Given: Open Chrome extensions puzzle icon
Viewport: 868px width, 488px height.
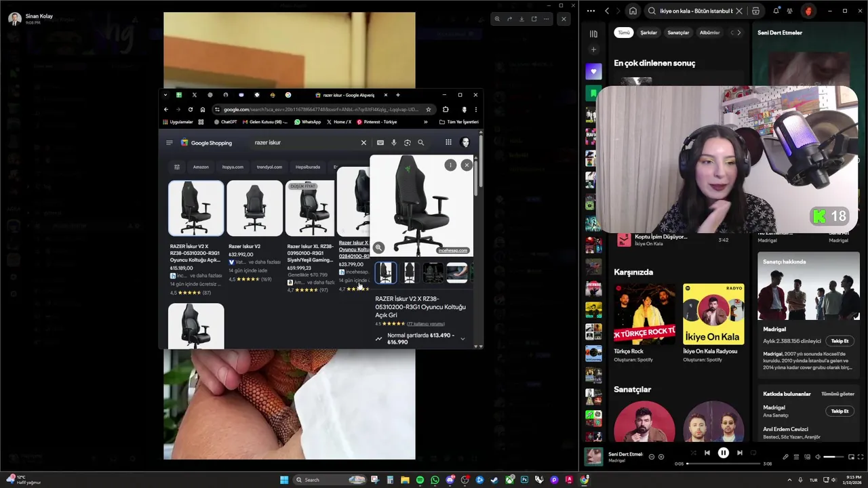Looking at the screenshot, I should 446,109.
